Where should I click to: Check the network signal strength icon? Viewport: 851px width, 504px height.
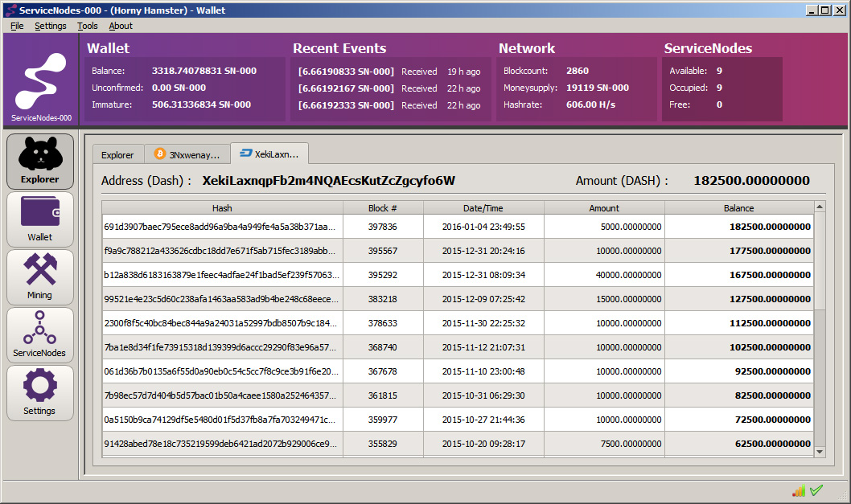tap(799, 491)
